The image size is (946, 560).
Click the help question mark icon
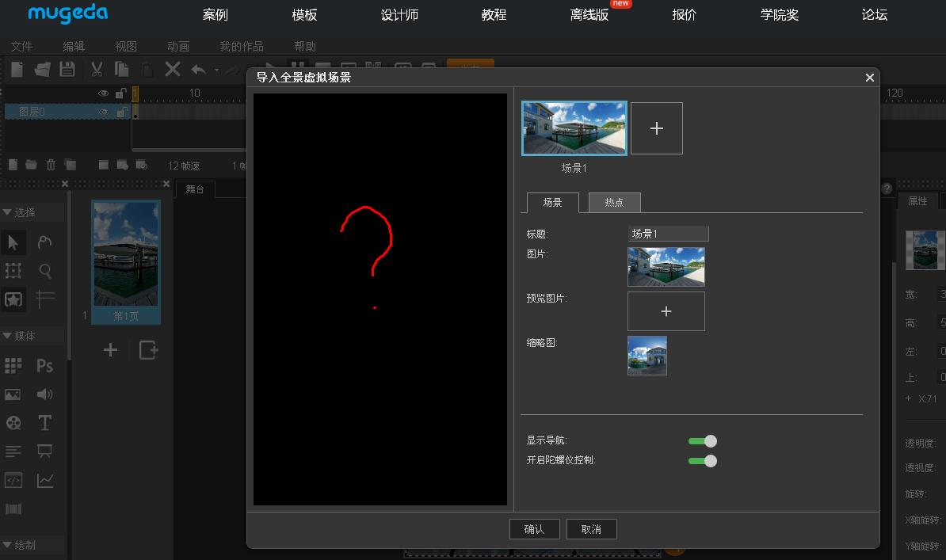pos(887,189)
